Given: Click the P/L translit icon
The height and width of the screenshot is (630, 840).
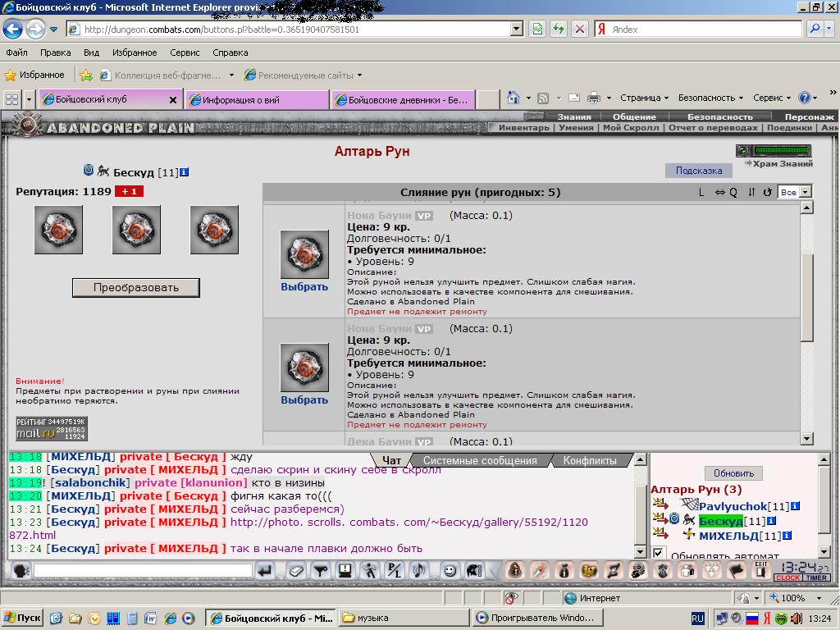Looking at the screenshot, I should pos(395,571).
